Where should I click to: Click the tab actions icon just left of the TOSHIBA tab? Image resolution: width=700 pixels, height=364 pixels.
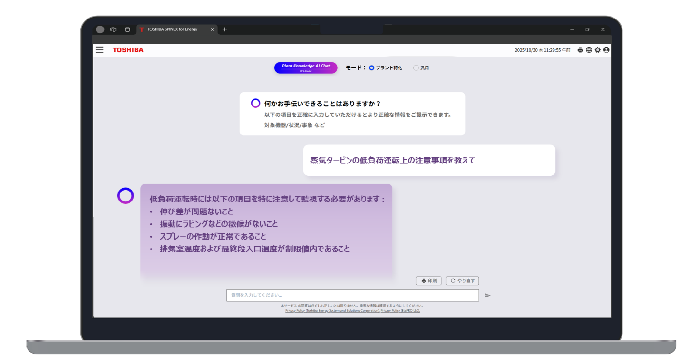pos(127,29)
